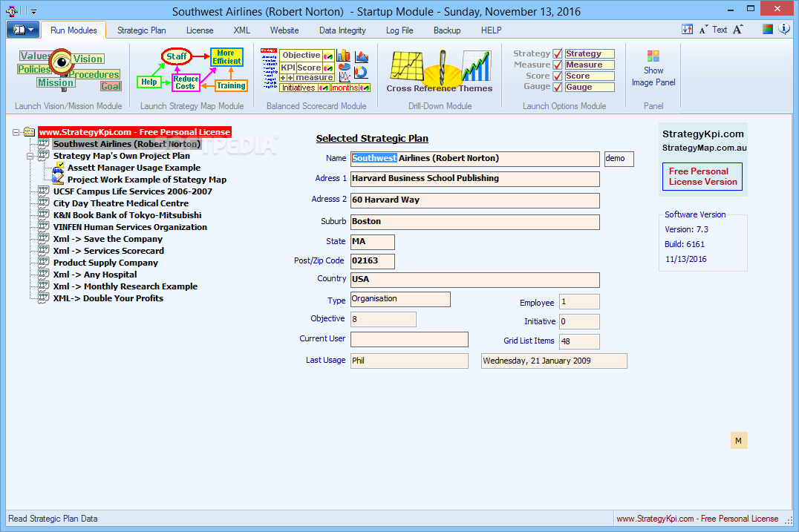Click the empty Current User field
This screenshot has width=799, height=532.
[x=409, y=339]
